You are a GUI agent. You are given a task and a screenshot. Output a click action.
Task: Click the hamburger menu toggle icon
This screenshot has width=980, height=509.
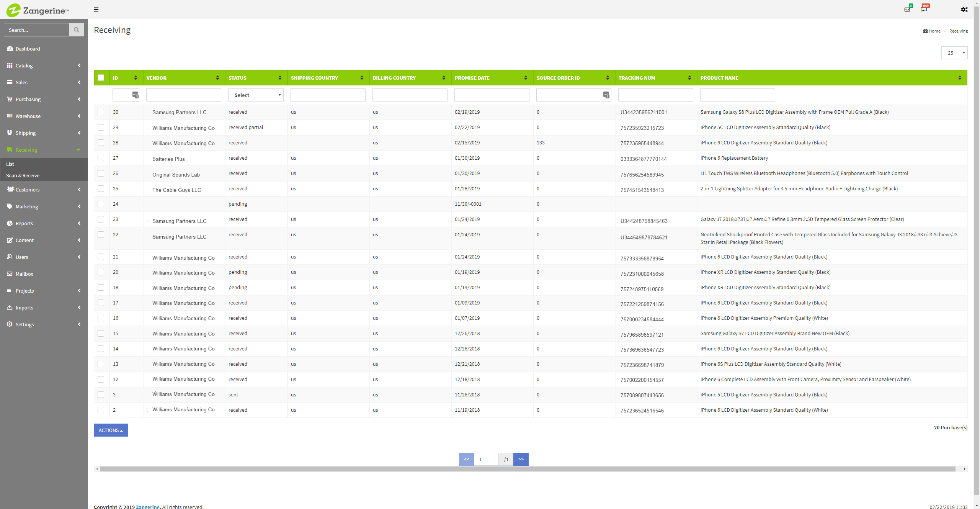[96, 10]
